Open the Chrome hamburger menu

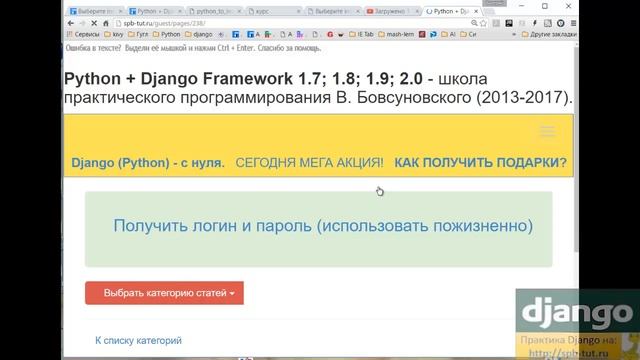pyautogui.click(x=573, y=23)
